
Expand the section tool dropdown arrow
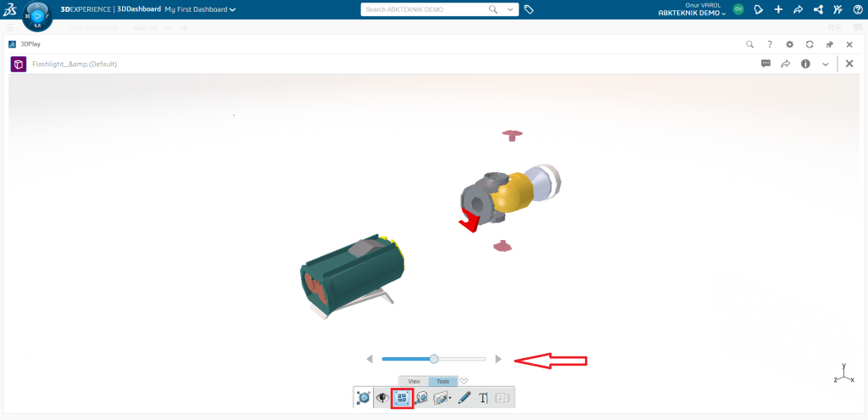pyautogui.click(x=449, y=398)
